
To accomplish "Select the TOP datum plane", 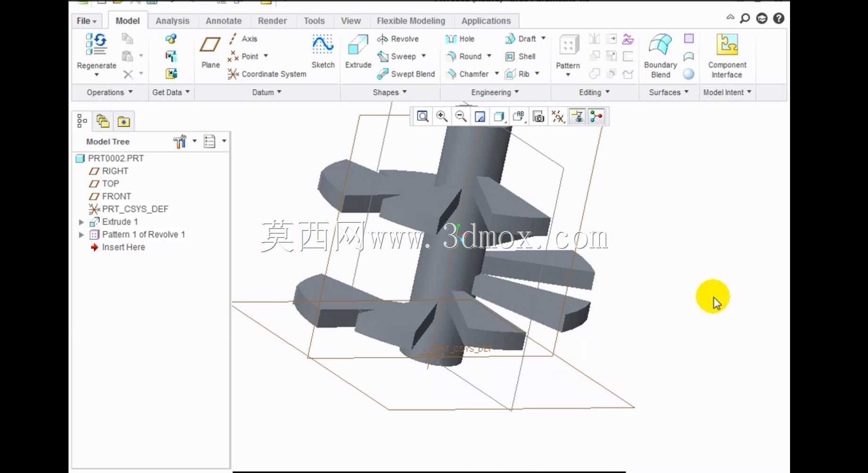I will pos(104,184).
